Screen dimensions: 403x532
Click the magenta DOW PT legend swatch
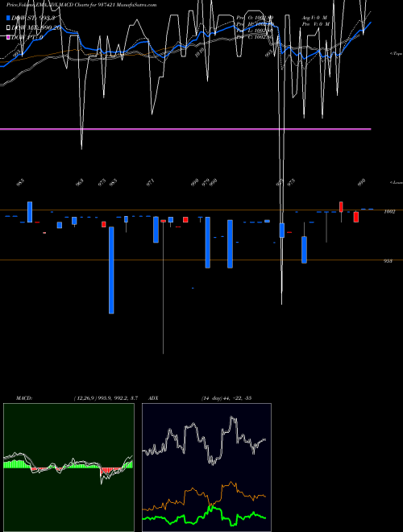[9, 37]
